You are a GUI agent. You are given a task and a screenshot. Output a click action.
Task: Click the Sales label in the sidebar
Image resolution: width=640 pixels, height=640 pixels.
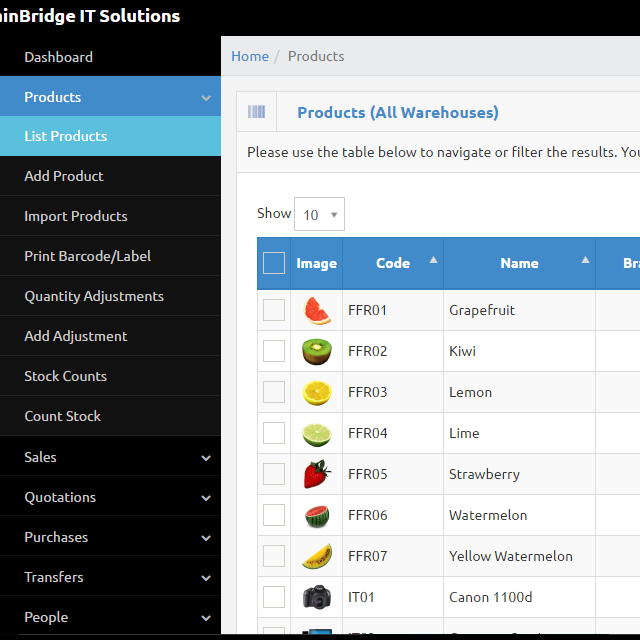point(40,457)
